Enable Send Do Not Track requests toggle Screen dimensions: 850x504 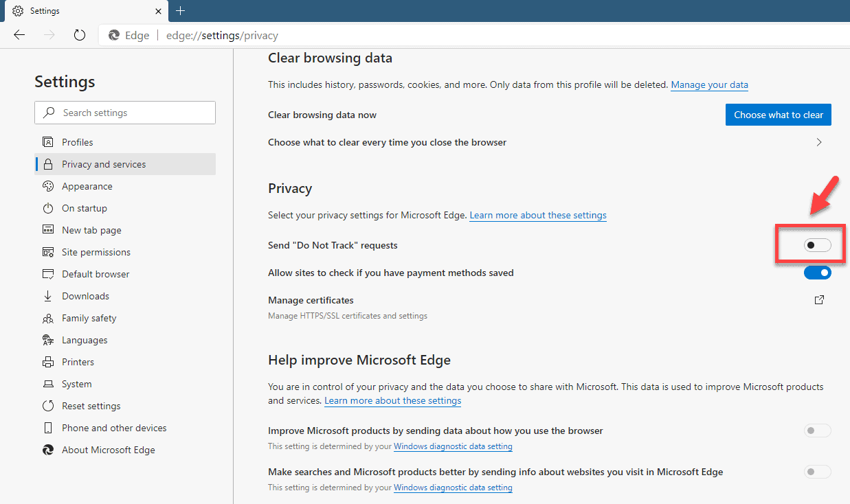point(817,245)
